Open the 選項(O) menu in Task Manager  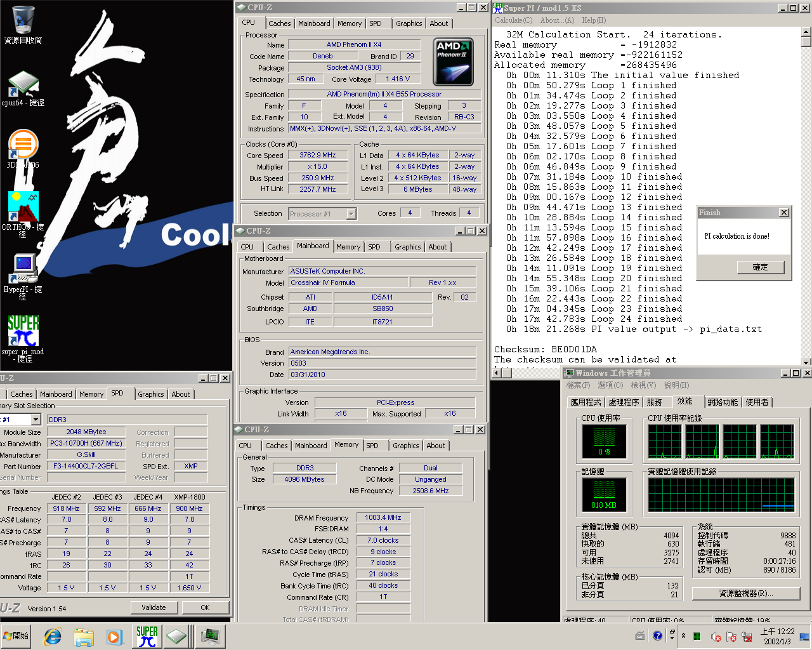click(x=610, y=385)
